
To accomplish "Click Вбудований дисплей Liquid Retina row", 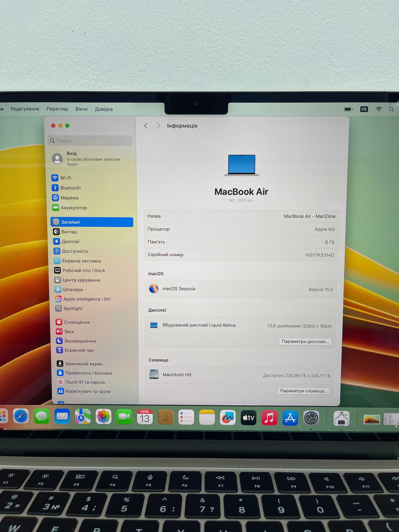I will pyautogui.click(x=241, y=325).
